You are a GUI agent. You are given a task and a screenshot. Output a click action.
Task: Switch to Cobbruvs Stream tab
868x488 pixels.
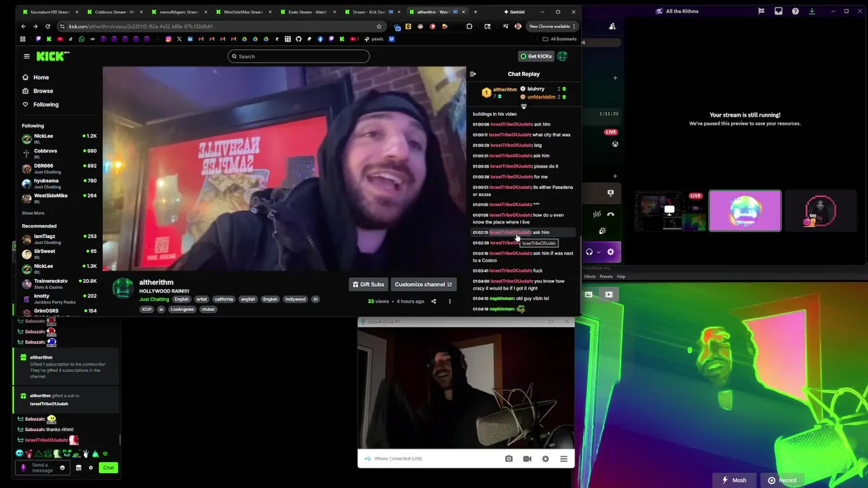tap(114, 12)
